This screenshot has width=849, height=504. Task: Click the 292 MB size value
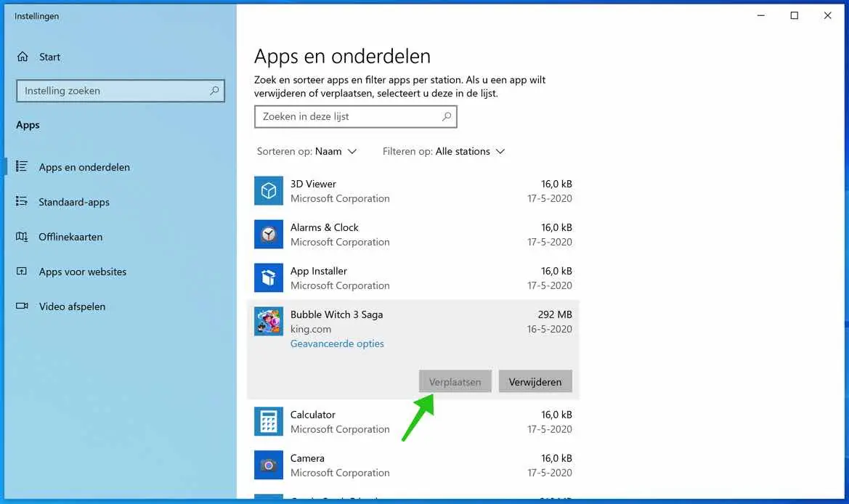pyautogui.click(x=554, y=314)
